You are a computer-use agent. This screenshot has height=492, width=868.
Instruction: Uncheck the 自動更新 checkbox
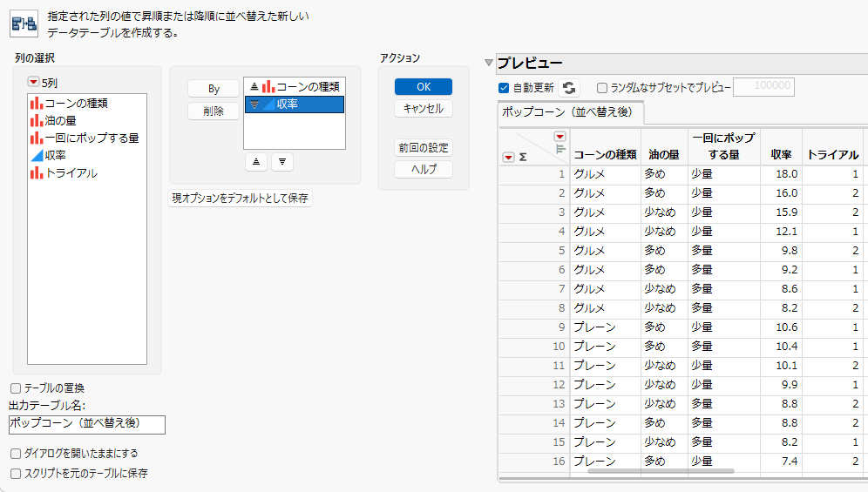pos(504,88)
